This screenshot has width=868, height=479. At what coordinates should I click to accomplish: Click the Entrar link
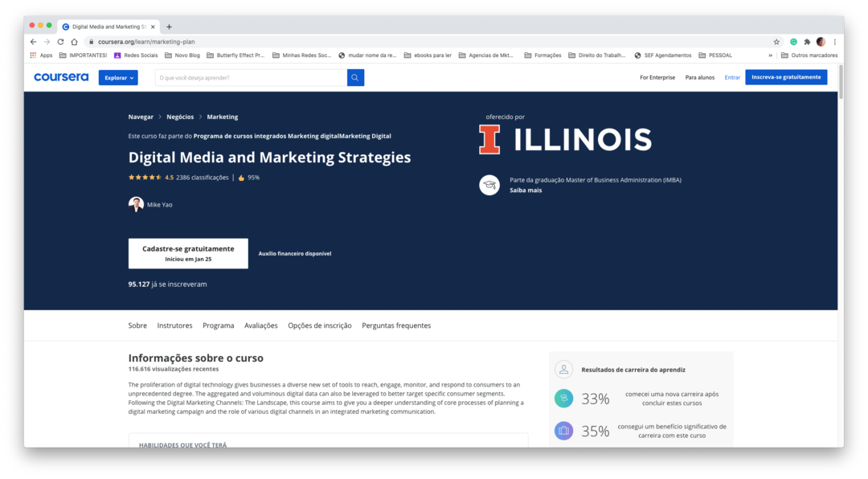click(x=732, y=77)
